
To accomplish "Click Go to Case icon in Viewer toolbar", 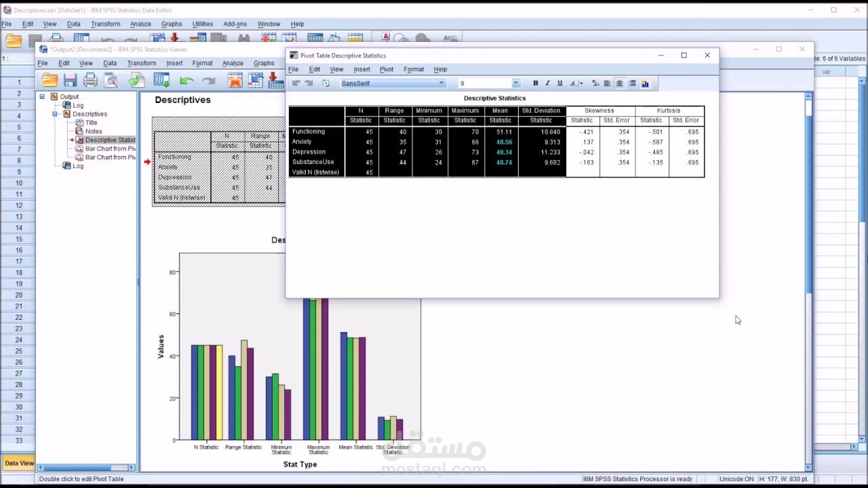I will 256,81.
